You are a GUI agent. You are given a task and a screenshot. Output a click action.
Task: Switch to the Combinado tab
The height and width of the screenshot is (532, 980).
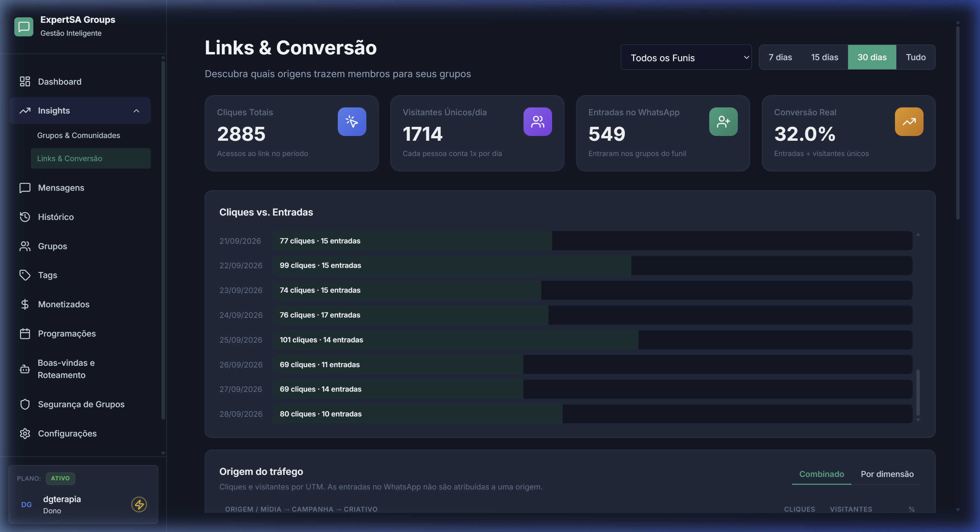pyautogui.click(x=821, y=474)
